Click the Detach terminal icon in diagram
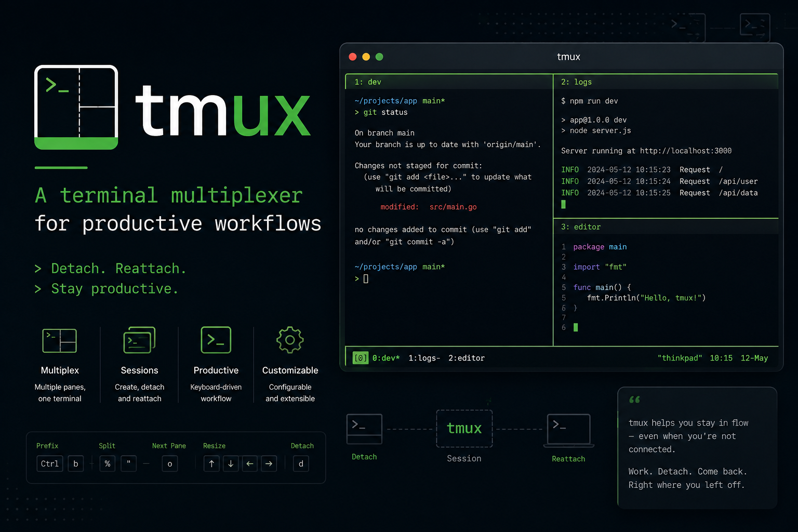Image resolution: width=798 pixels, height=532 pixels. [x=364, y=429]
